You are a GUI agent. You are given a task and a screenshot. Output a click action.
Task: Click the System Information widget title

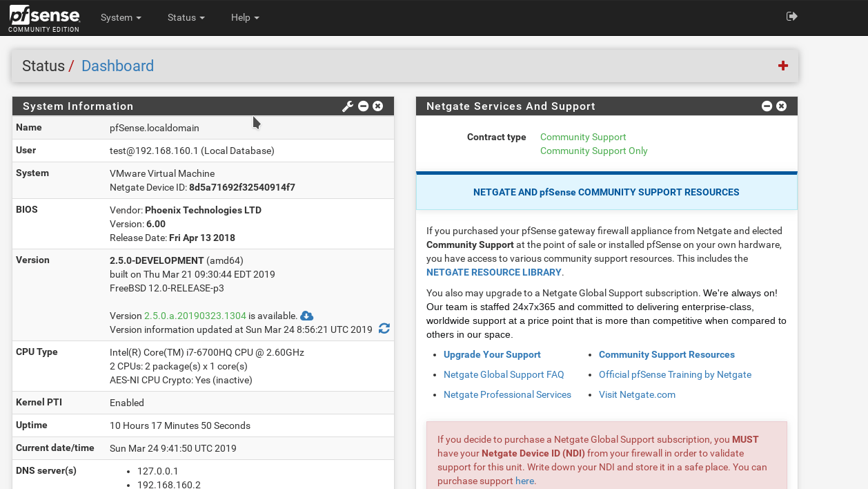[78, 106]
